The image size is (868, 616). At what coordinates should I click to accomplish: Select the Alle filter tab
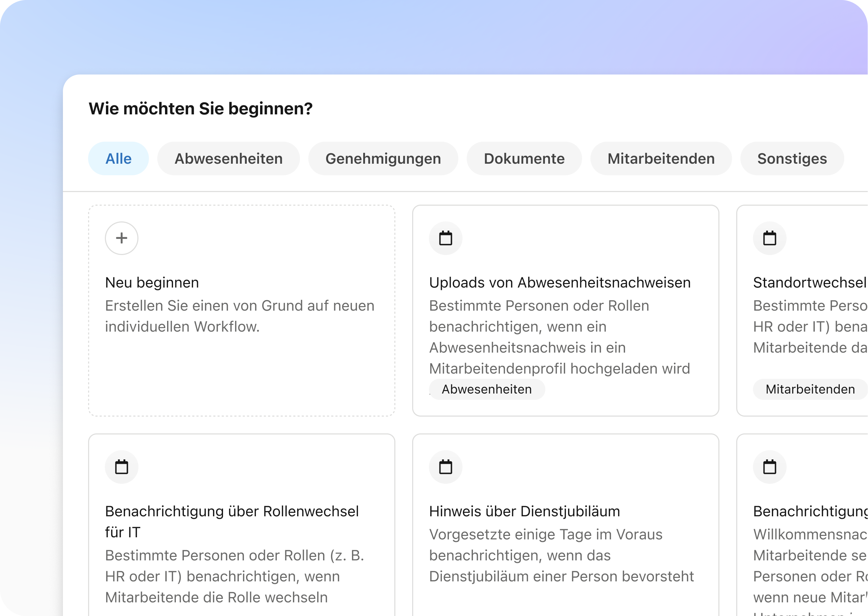(x=118, y=158)
